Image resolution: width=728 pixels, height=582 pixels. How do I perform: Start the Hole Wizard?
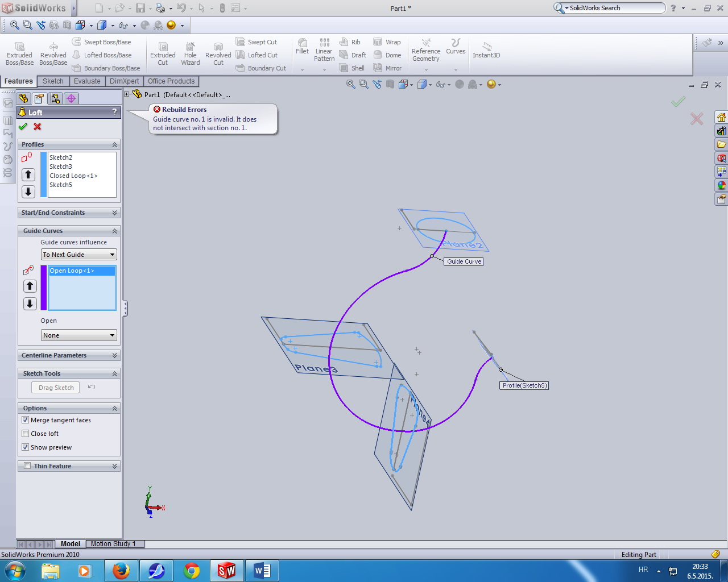point(190,51)
